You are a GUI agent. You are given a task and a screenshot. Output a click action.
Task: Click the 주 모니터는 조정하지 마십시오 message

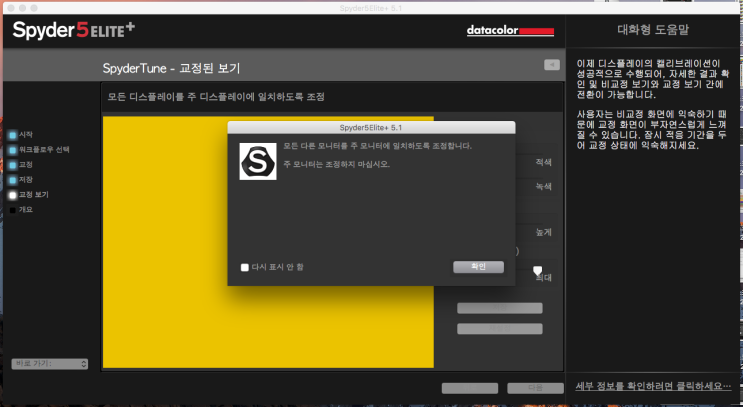coord(336,164)
